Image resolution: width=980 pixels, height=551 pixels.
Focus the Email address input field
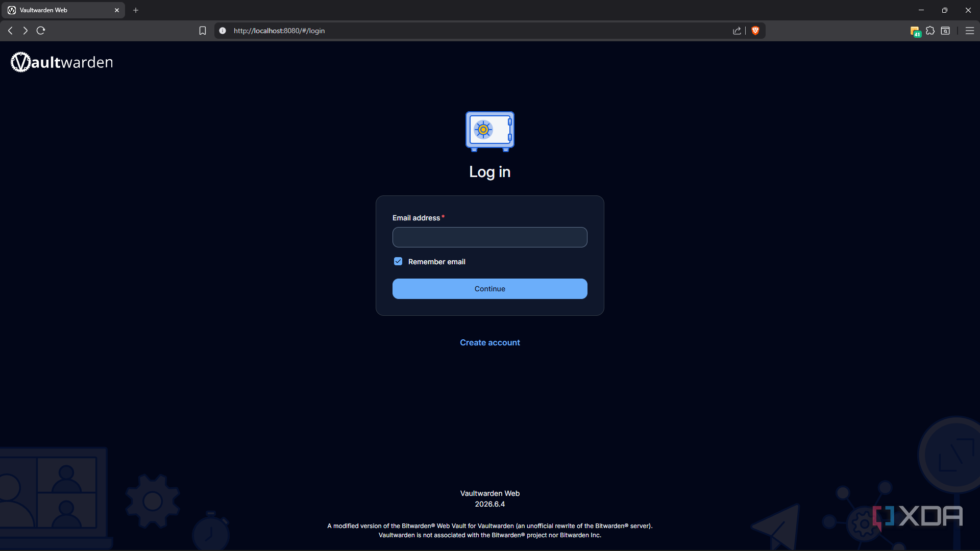pyautogui.click(x=489, y=237)
